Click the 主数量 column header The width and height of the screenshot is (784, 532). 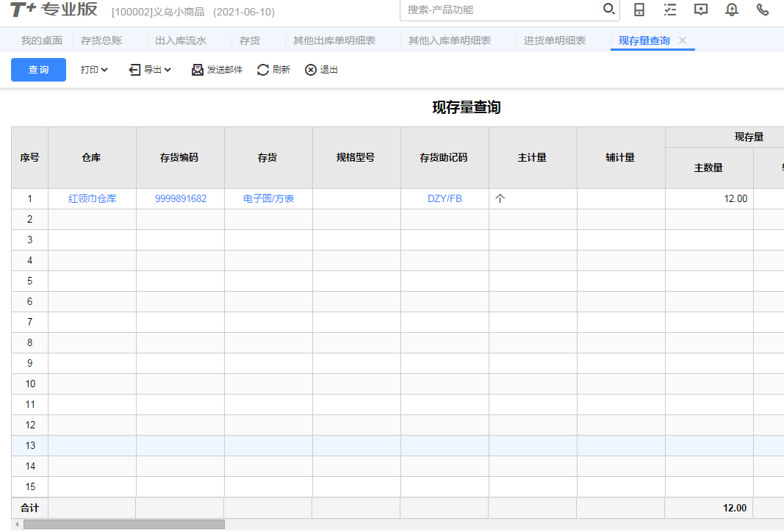pos(709,168)
